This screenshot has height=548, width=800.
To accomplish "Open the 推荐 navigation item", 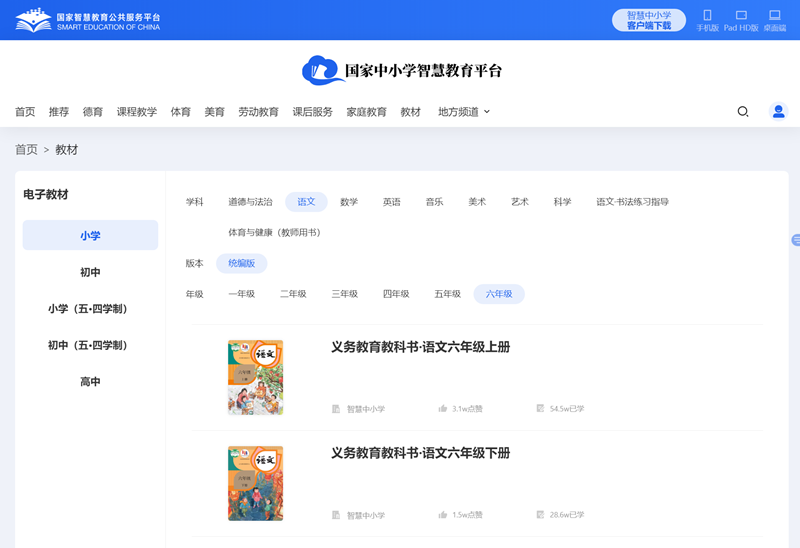I will point(59,112).
